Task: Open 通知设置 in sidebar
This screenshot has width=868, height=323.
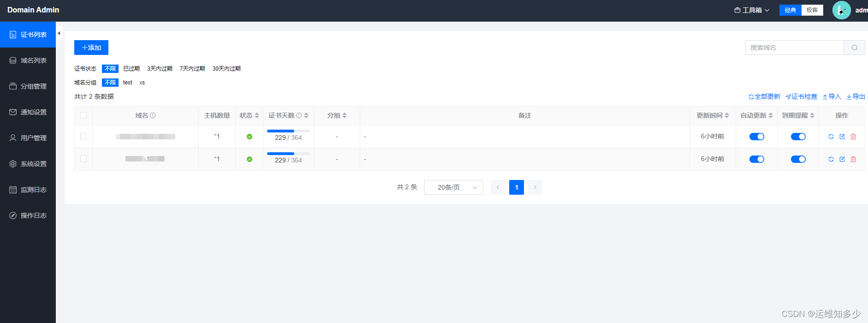Action: click(28, 112)
